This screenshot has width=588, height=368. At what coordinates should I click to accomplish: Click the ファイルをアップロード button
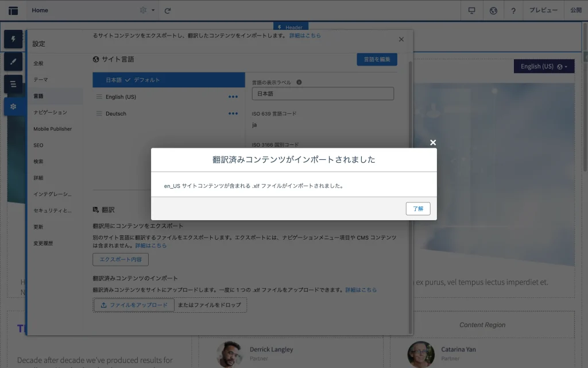pyautogui.click(x=134, y=305)
